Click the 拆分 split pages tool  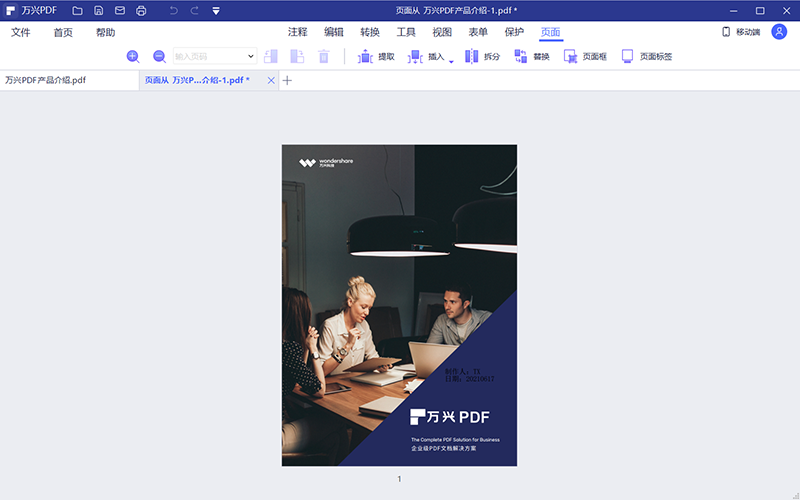[x=482, y=57]
